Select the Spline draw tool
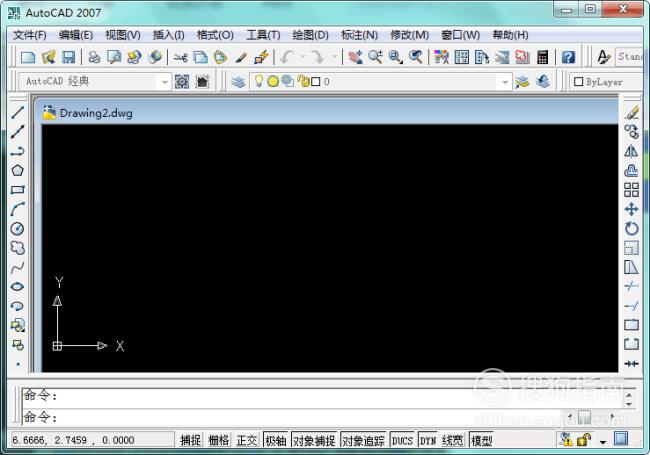This screenshot has width=650, height=455. click(x=17, y=267)
